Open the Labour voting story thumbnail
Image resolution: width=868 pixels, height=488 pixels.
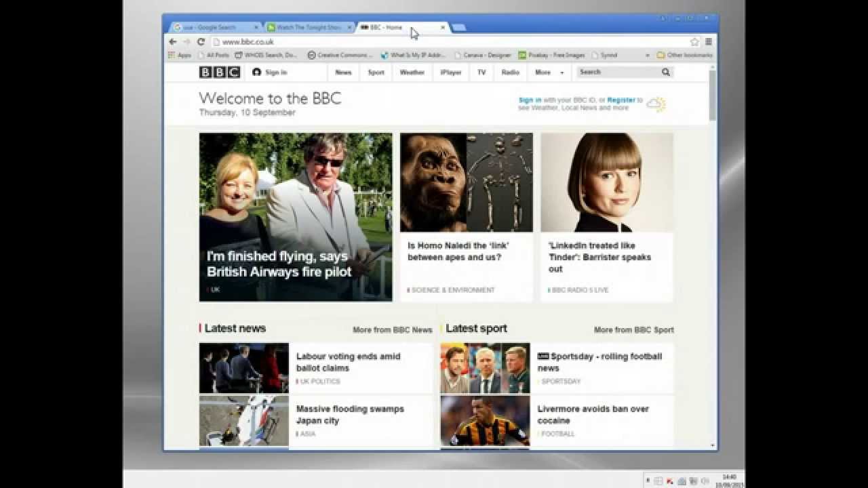(x=244, y=368)
